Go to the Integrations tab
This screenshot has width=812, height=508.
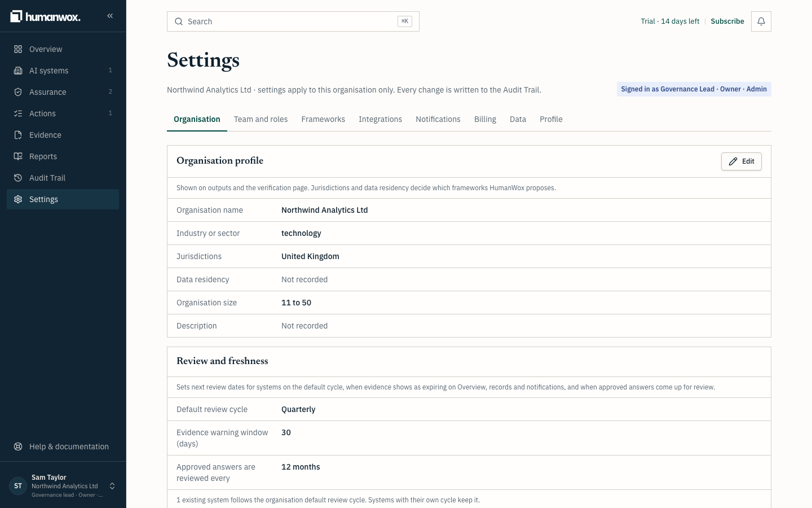[x=380, y=119]
